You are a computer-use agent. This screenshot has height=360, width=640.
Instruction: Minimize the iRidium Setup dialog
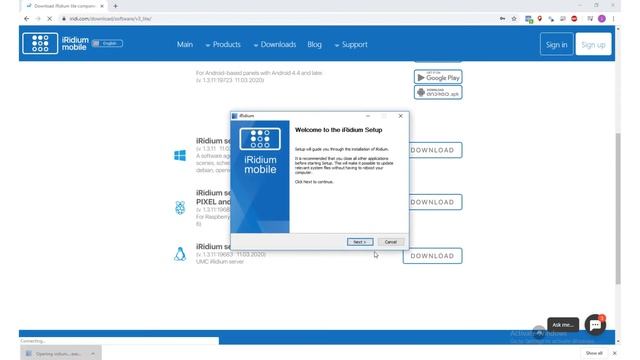[x=368, y=116]
